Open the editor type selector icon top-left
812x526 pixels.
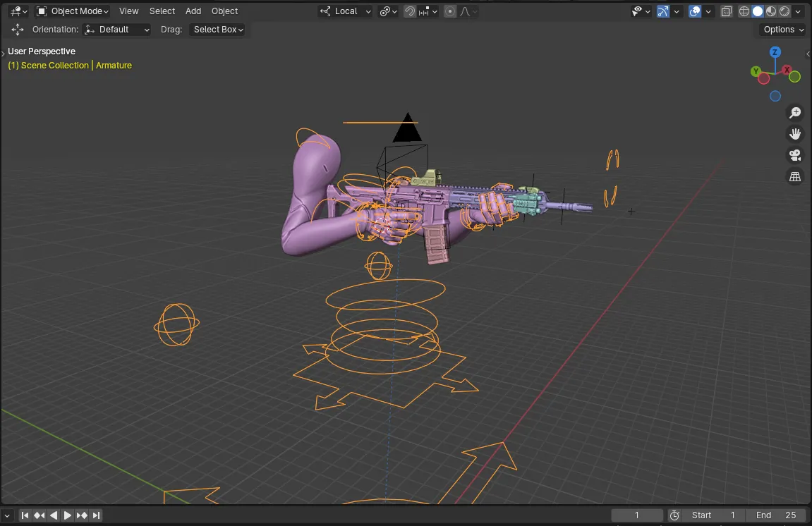(14, 11)
